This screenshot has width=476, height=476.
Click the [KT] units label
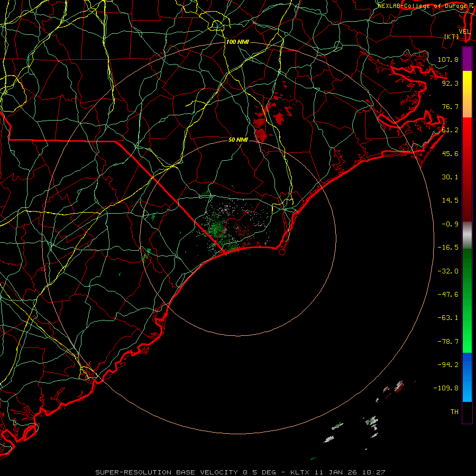(x=452, y=36)
